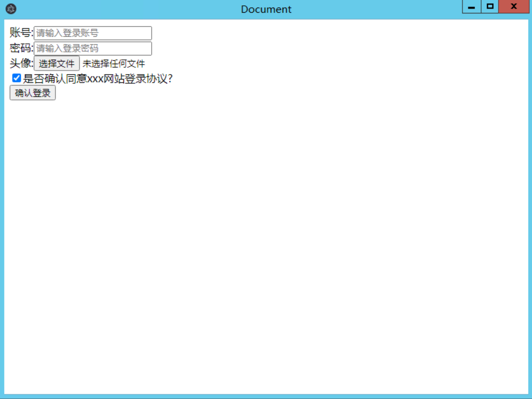
Task: Open the 选择文件 file chooser button
Action: click(x=56, y=64)
